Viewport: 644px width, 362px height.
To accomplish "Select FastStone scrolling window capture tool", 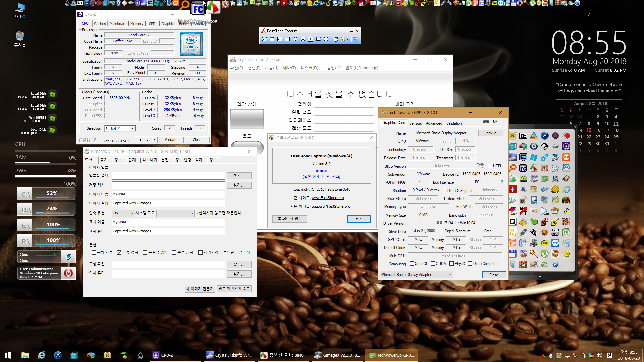I will (x=311, y=39).
